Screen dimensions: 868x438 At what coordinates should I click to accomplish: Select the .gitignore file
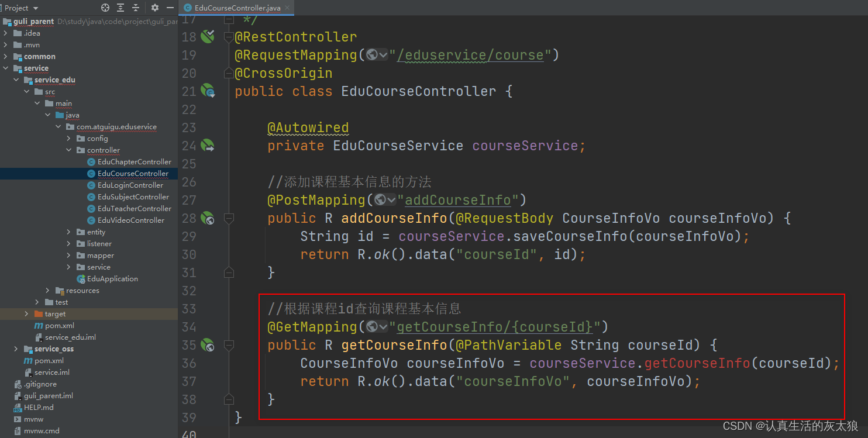pyautogui.click(x=40, y=384)
